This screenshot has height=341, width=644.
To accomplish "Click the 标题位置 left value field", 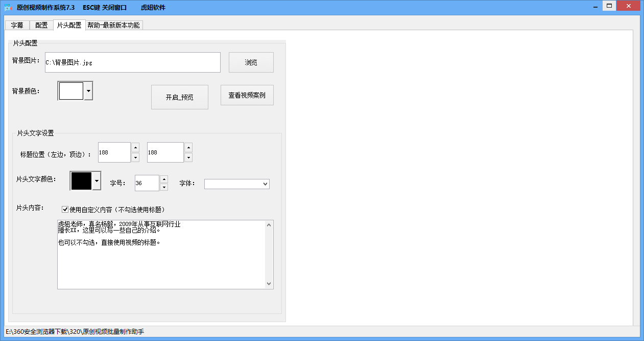I will (x=114, y=152).
